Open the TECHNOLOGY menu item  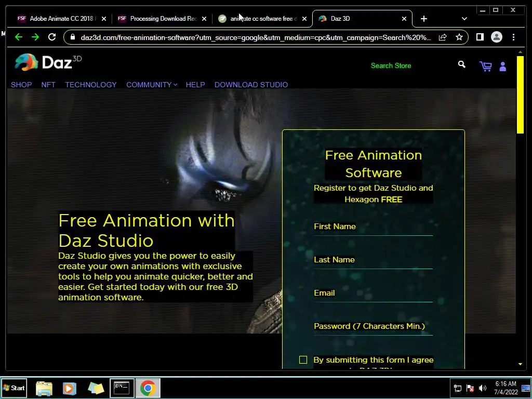pos(91,85)
